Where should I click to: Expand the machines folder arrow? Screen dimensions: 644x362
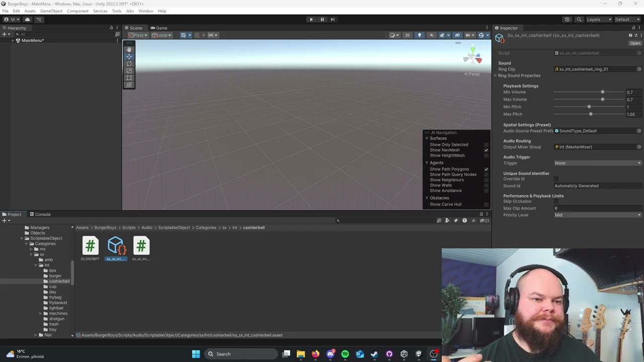click(x=40, y=314)
